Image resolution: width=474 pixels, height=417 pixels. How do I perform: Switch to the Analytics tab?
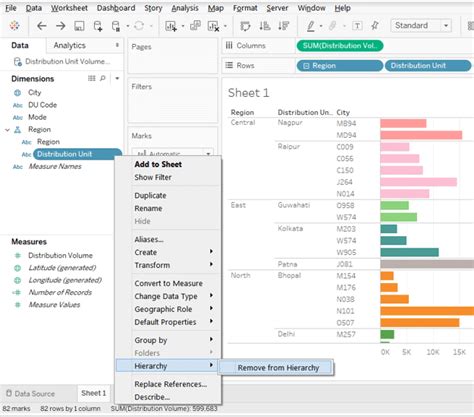click(x=69, y=45)
